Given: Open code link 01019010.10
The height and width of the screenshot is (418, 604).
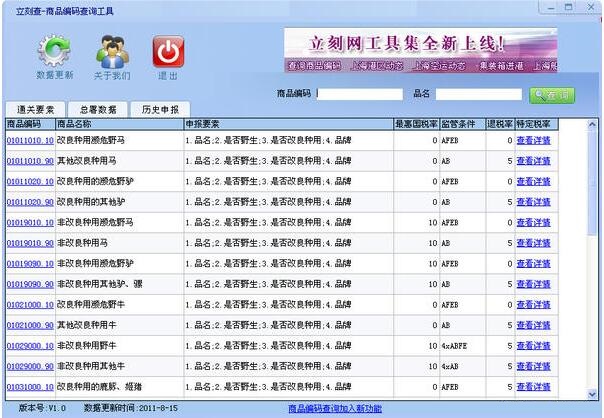Looking at the screenshot, I should tap(30, 223).
